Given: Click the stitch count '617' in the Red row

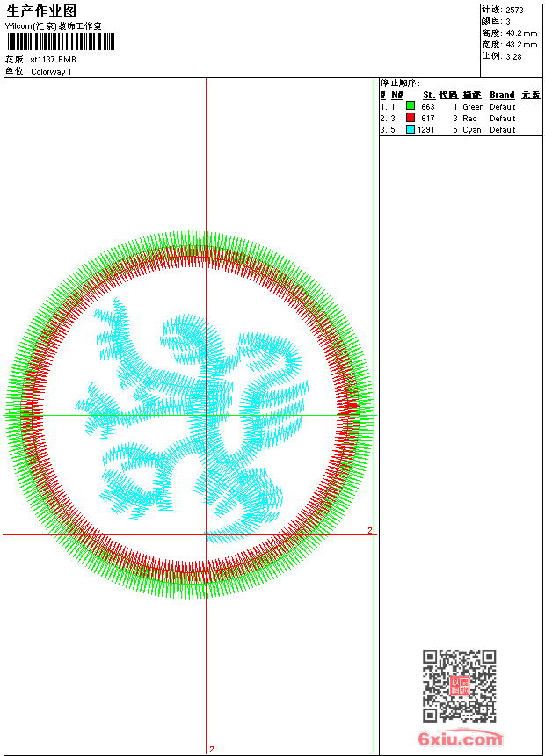Looking at the screenshot, I should click(428, 119).
